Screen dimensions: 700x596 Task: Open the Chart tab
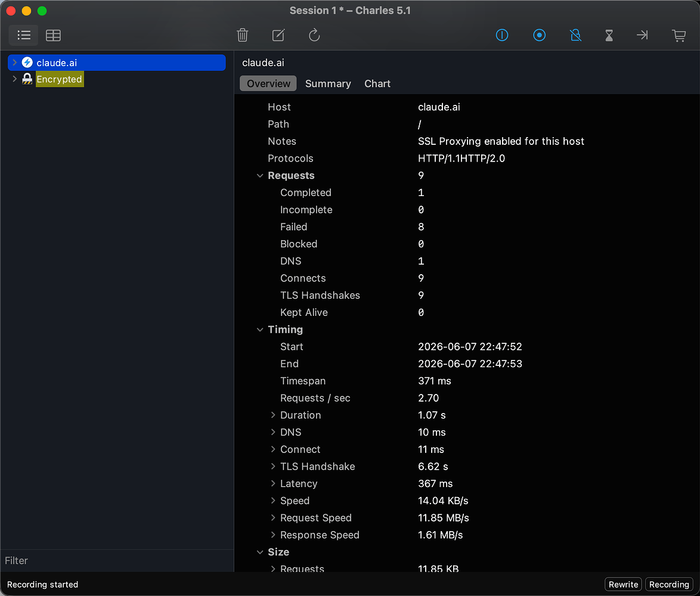377,83
